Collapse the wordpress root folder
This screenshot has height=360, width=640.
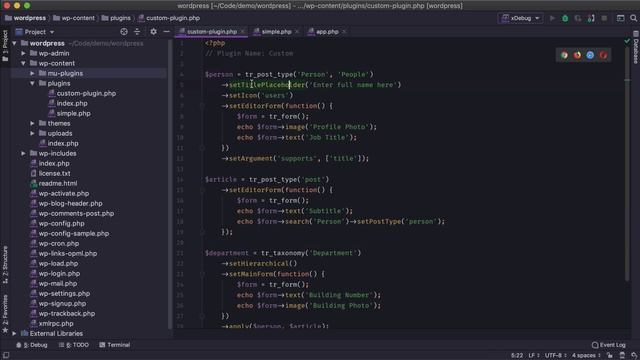pos(14,43)
